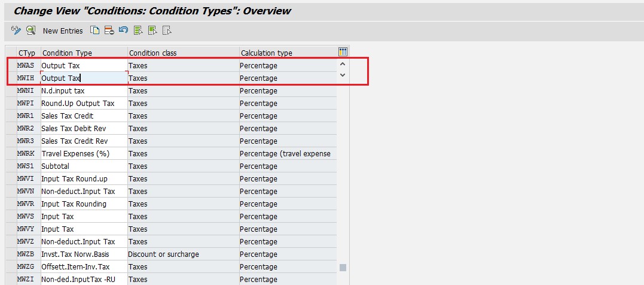644x285 pixels.
Task: Click the New Entries button
Action: (x=63, y=31)
